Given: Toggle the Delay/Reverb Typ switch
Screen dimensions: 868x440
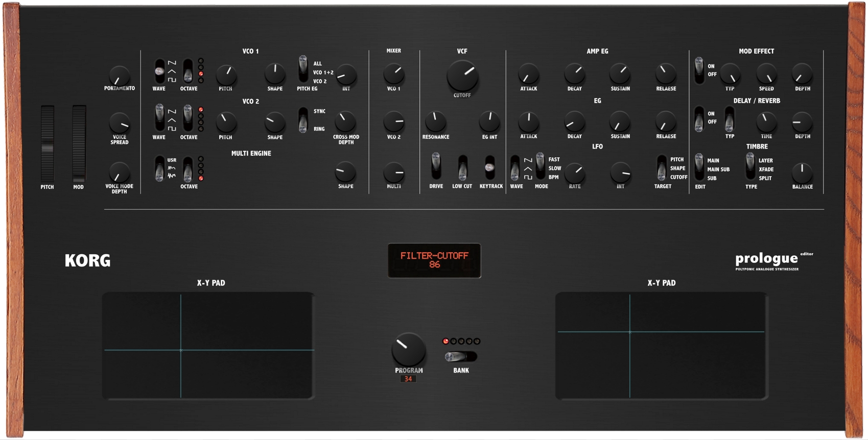Looking at the screenshot, I should click(730, 119).
